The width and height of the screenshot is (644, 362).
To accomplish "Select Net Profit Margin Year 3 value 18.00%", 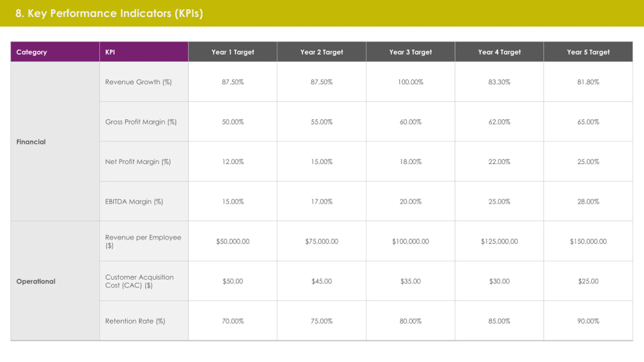I will click(x=411, y=162).
